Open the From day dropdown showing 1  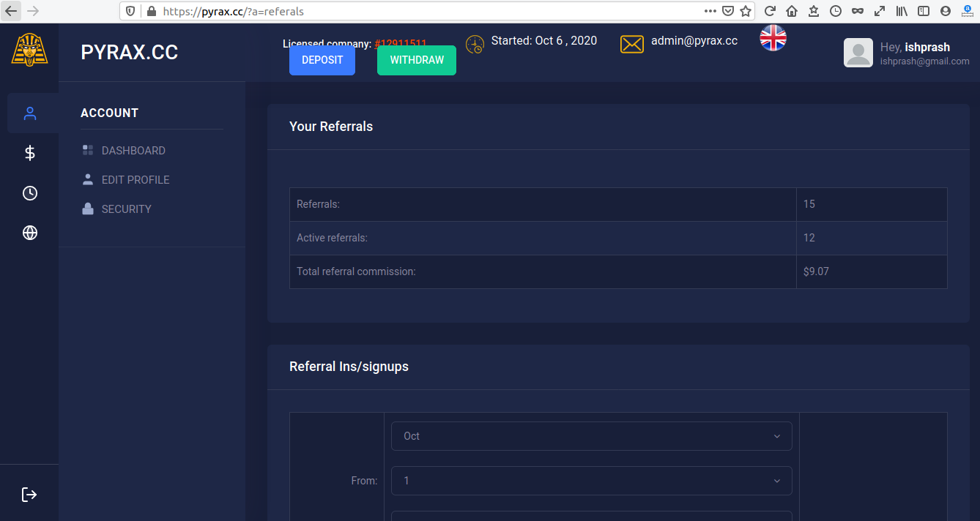tap(592, 481)
